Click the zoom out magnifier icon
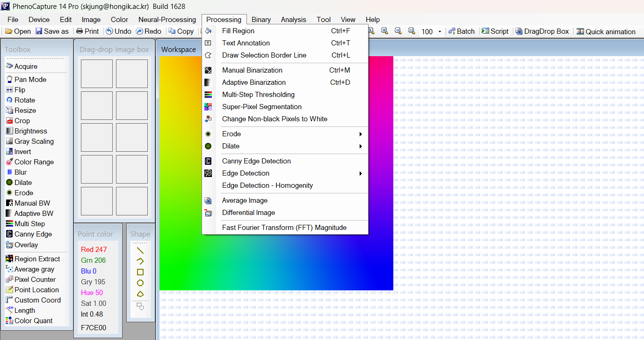 [x=398, y=31]
